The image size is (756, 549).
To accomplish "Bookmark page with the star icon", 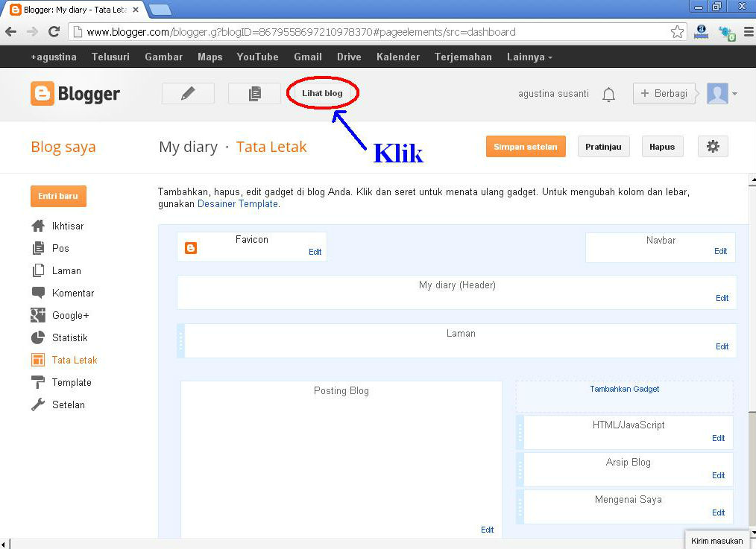I will [x=677, y=32].
